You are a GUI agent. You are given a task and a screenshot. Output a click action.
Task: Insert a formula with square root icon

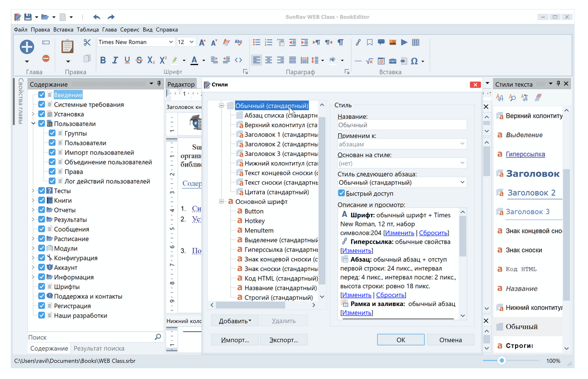[x=369, y=61]
